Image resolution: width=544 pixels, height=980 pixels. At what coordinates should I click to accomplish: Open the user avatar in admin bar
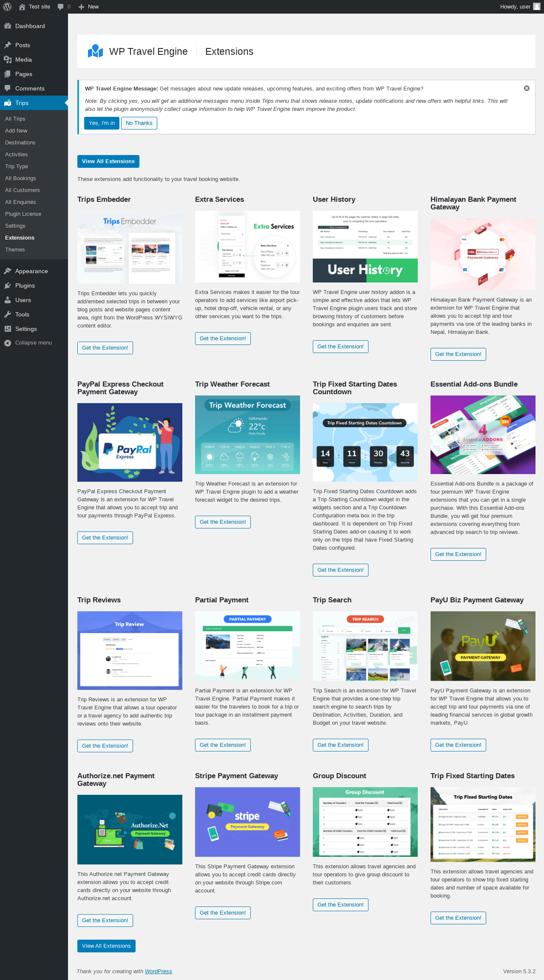coord(536,7)
